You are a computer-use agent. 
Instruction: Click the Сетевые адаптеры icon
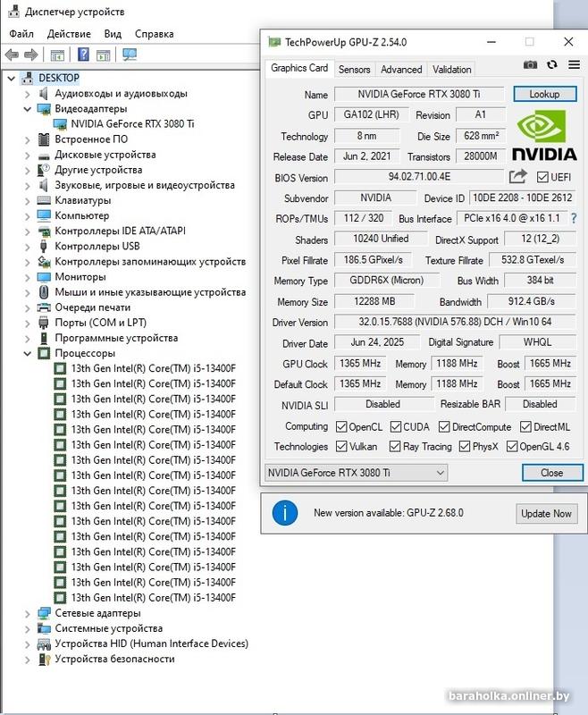click(x=44, y=613)
